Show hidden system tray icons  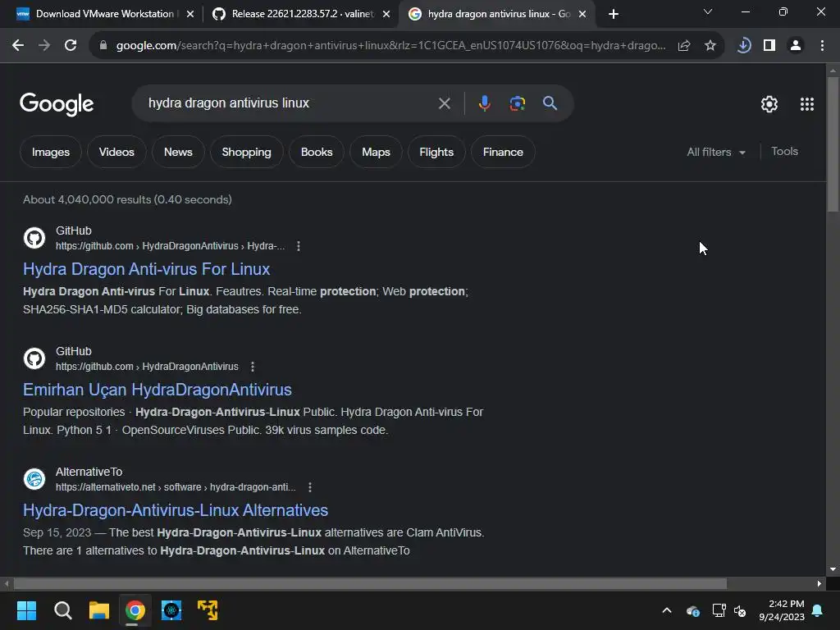pyautogui.click(x=667, y=610)
